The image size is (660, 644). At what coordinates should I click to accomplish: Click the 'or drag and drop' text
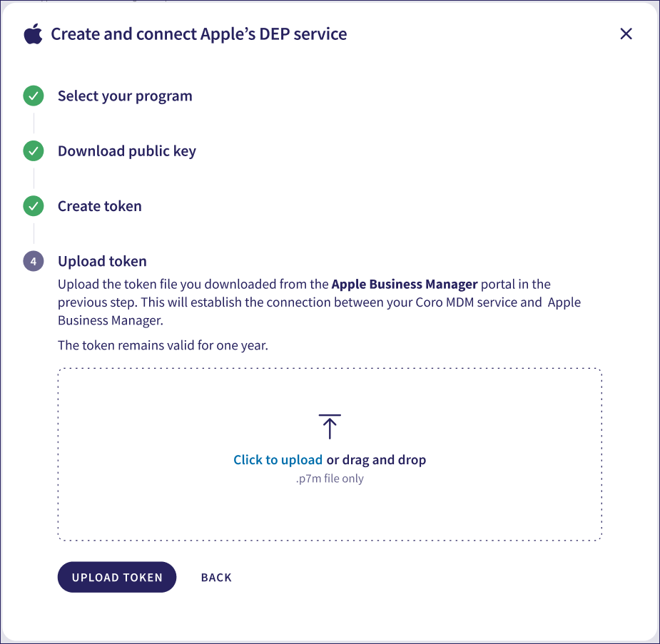click(x=376, y=460)
